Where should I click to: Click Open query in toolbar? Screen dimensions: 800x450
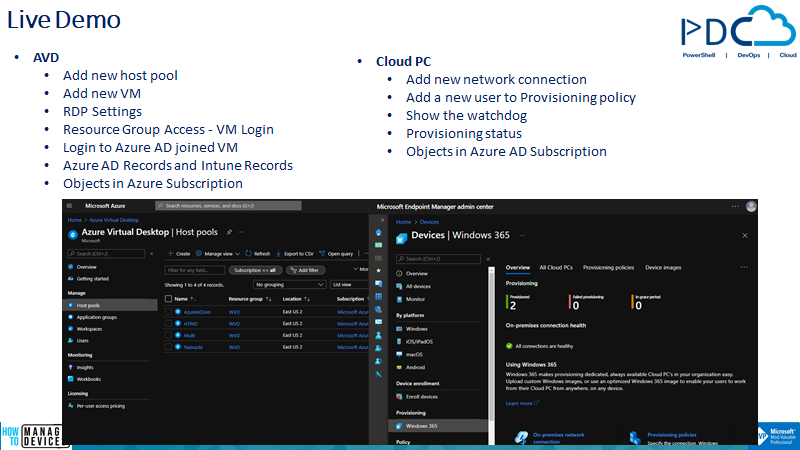[336, 254]
